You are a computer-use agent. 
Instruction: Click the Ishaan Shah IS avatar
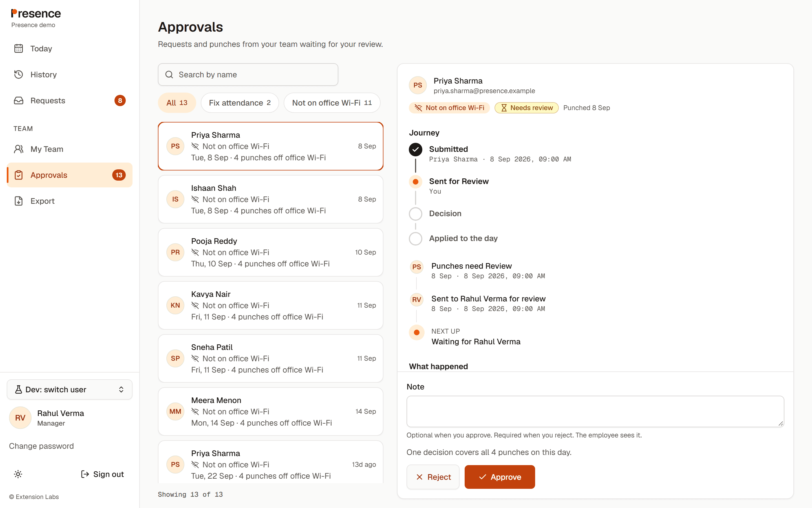coord(175,199)
